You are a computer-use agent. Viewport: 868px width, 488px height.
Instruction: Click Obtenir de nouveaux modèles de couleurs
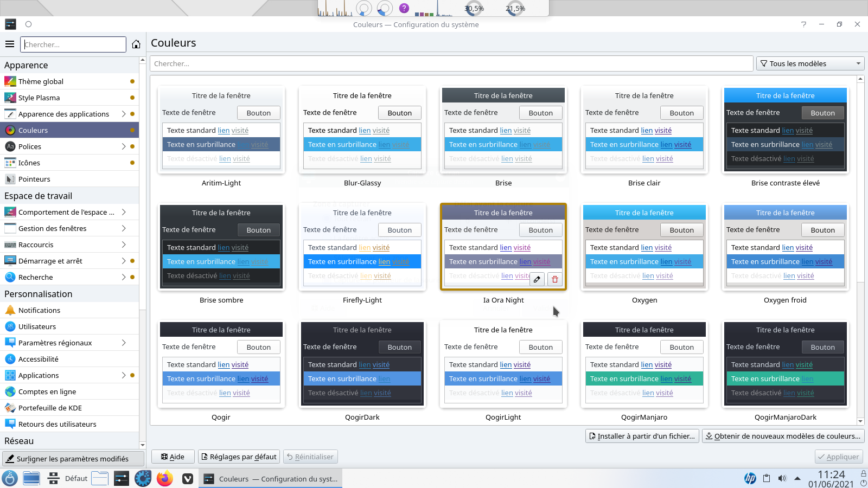[783, 436]
